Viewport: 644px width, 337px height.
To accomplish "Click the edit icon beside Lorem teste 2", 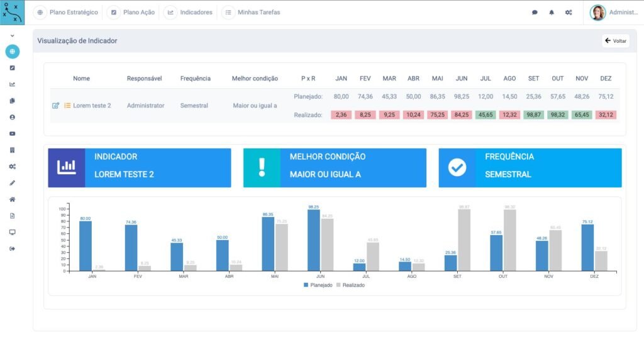I will tap(56, 106).
